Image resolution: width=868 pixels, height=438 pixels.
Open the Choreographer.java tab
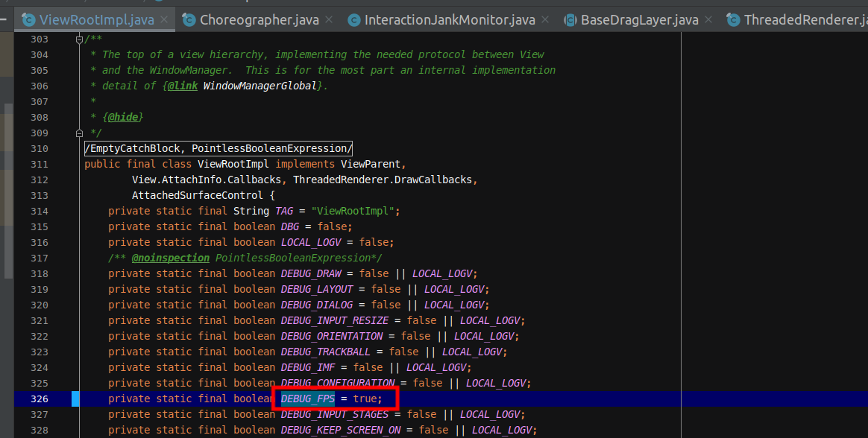pyautogui.click(x=259, y=20)
